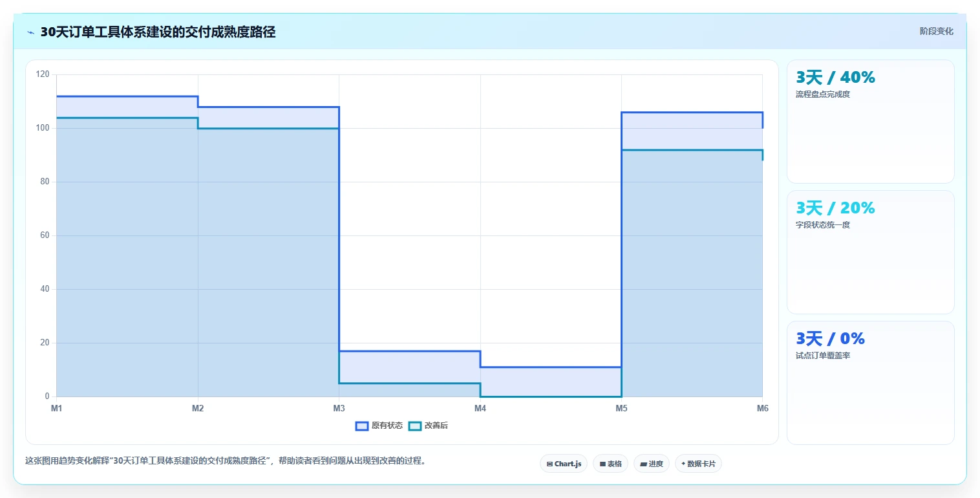
Task: Toggle the 改善后 legend series
Action: click(x=428, y=426)
